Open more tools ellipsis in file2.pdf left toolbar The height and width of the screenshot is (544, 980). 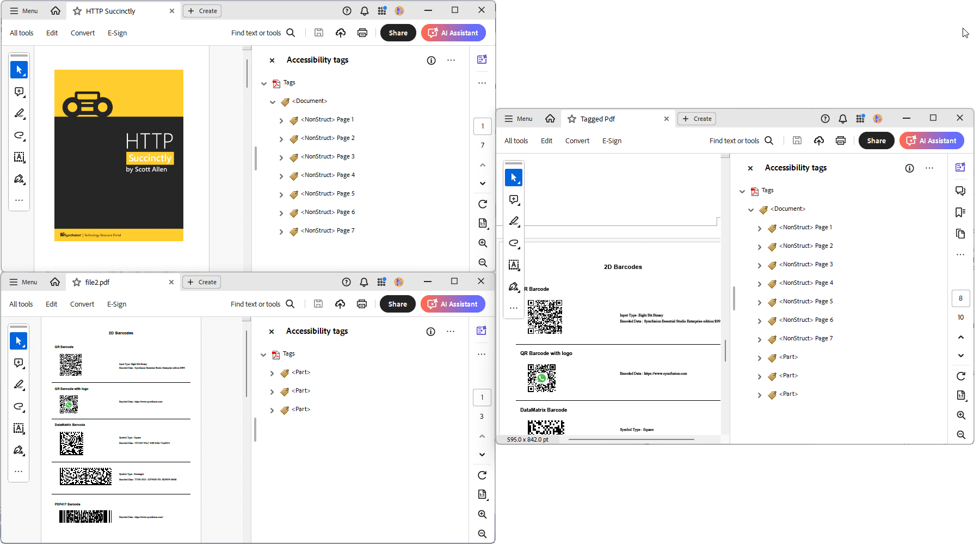[x=19, y=472]
